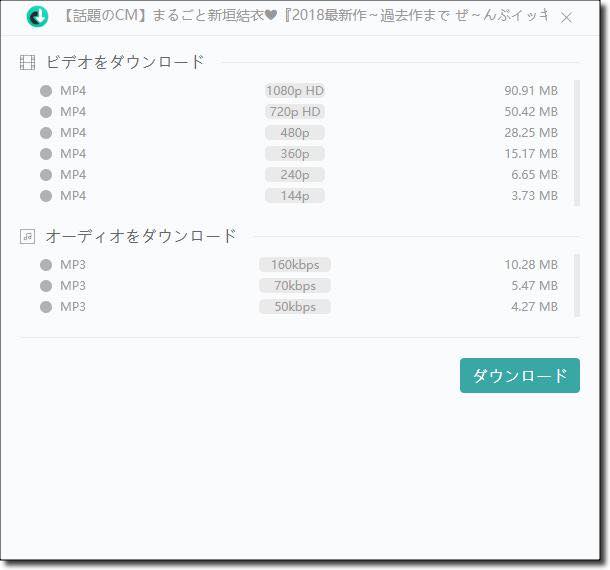Image resolution: width=610 pixels, height=570 pixels.
Task: Choose the MP4 480p radio option
Action: (46, 133)
